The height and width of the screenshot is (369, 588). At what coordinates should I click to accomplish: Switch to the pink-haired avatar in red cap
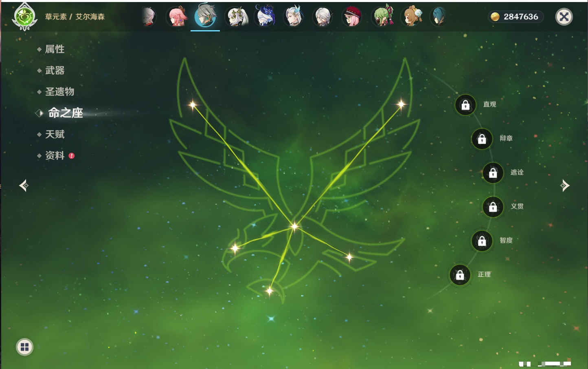pyautogui.click(x=352, y=17)
